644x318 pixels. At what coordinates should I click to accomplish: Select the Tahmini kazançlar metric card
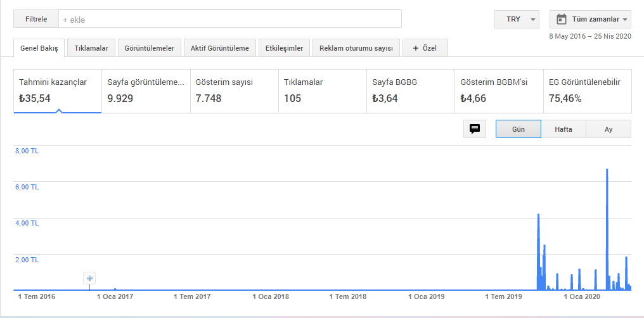tap(58, 91)
